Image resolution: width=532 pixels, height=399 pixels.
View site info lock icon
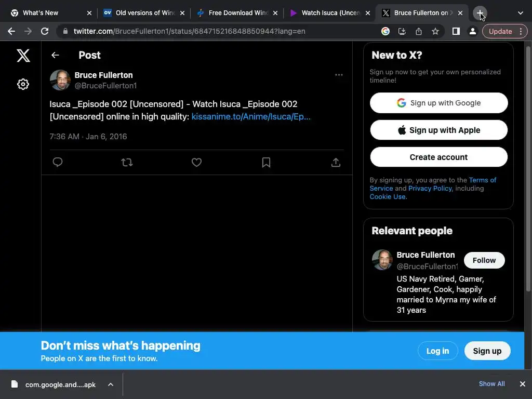65,31
